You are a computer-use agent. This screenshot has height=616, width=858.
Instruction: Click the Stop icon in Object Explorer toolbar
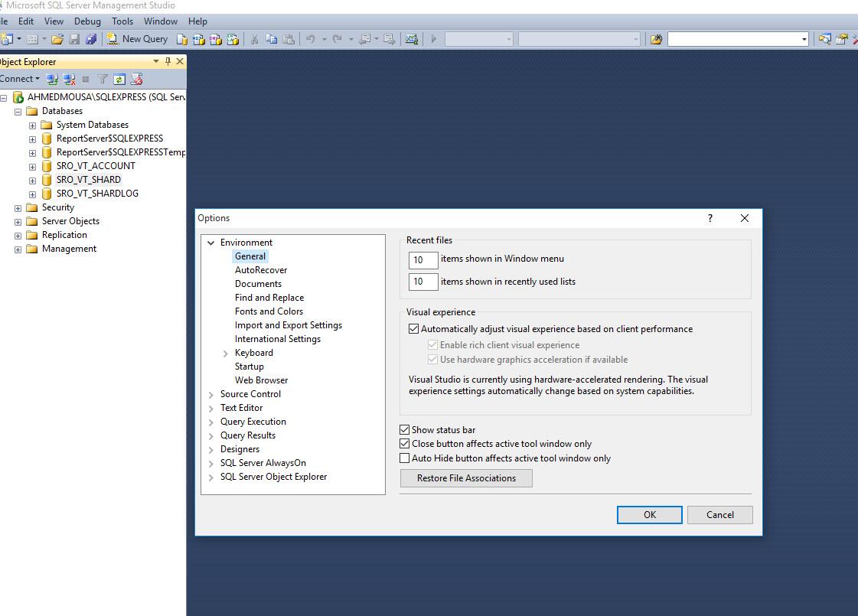click(86, 80)
